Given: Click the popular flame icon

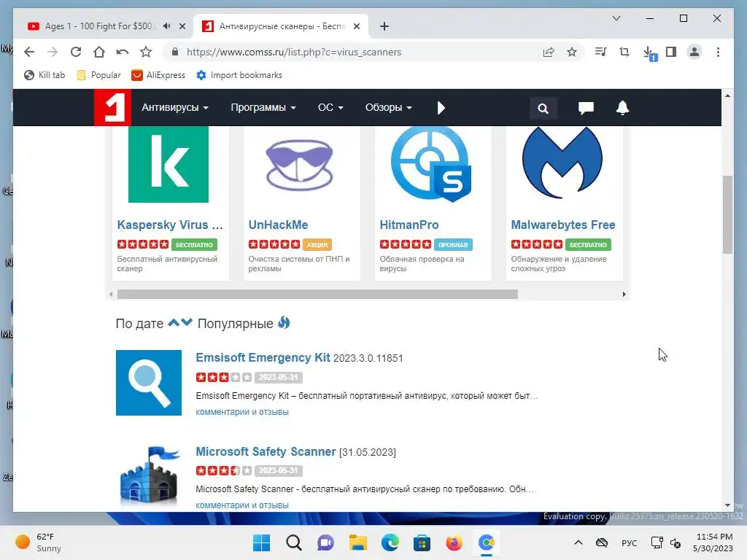Looking at the screenshot, I should point(284,322).
